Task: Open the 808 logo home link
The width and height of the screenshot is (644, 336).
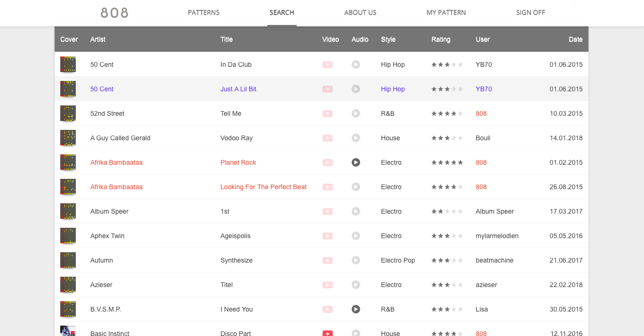Action: pos(114,13)
